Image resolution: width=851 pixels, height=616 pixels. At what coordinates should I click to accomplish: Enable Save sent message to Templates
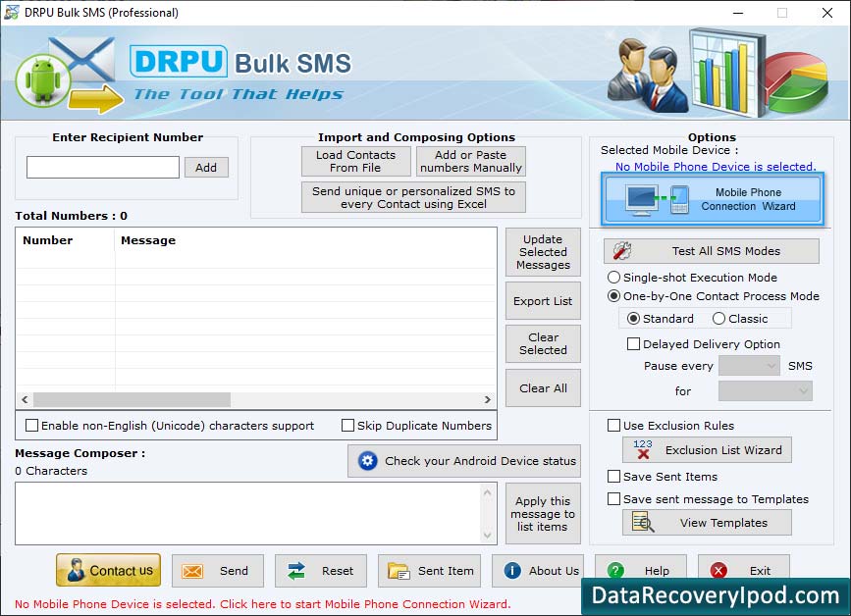click(613, 498)
